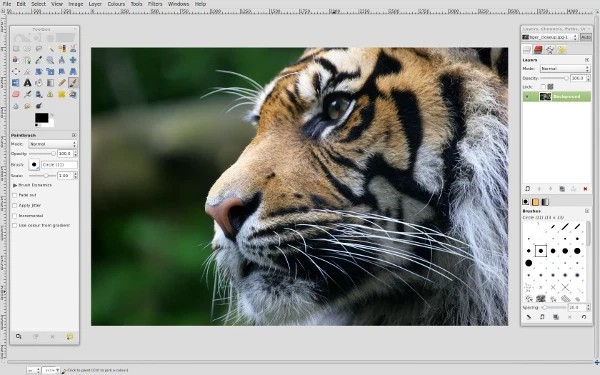The width and height of the screenshot is (600, 375).
Task: Toggle the Auto button in Layers dock
Action: tap(585, 37)
